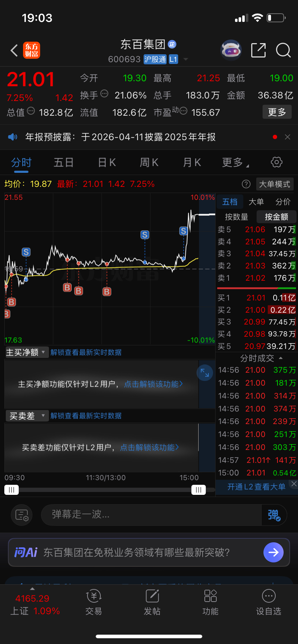298x644 pixels.
Task: Click the right timeline range handle
Action: pos(198,490)
